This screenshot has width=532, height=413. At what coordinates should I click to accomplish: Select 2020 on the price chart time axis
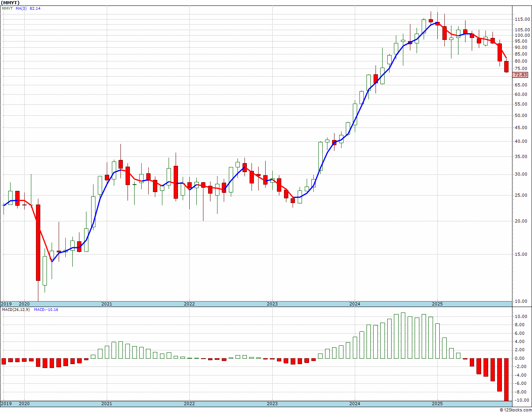point(24,304)
